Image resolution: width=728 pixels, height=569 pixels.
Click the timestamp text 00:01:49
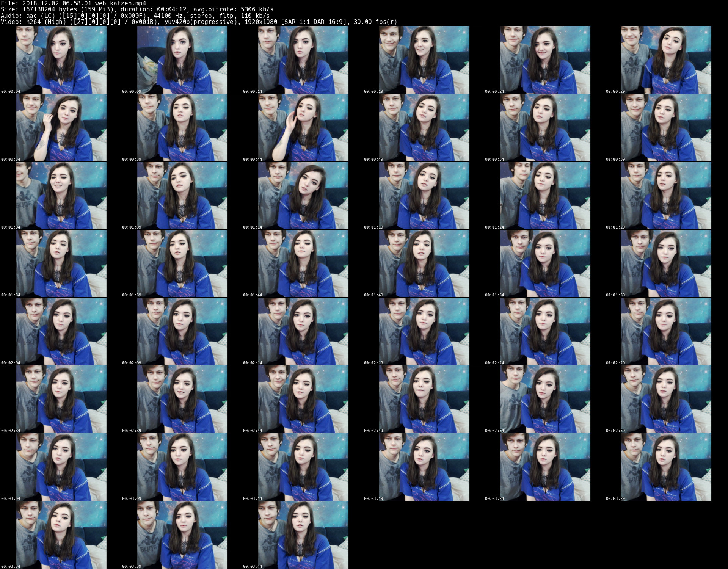point(373,295)
